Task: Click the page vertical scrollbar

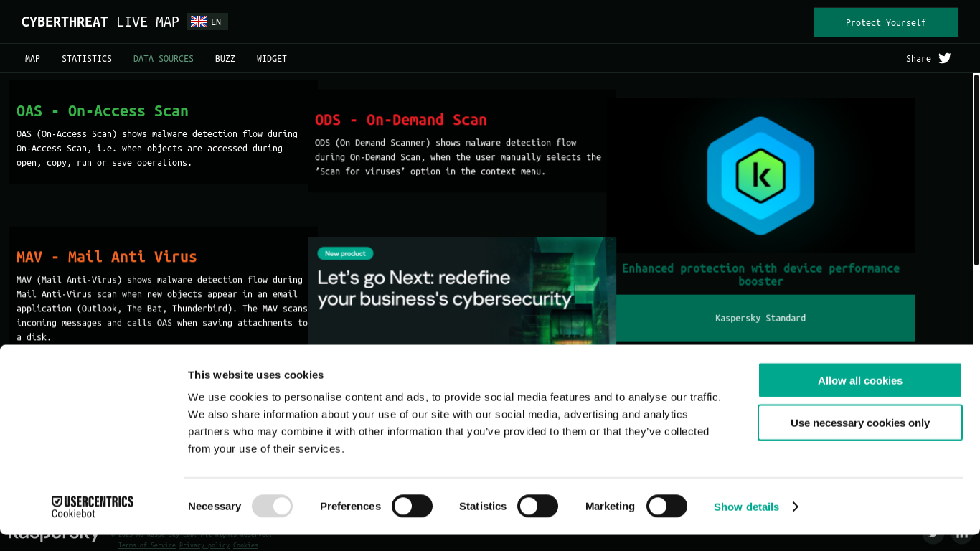Action: (976, 170)
